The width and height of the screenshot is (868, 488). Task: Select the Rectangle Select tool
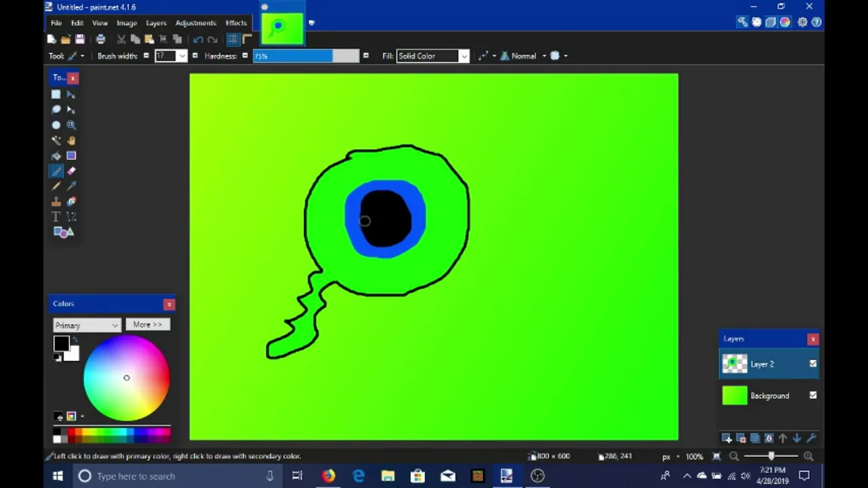[56, 95]
